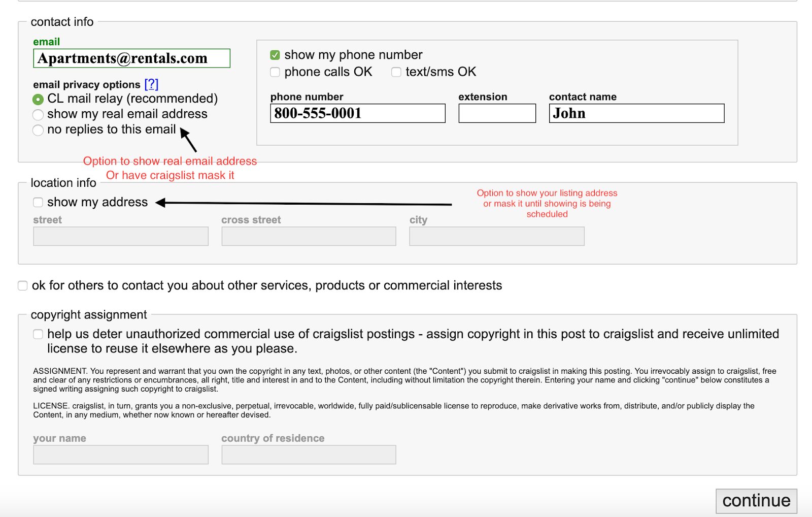The width and height of the screenshot is (812, 517).
Task: Click the city input field
Action: coord(497,236)
